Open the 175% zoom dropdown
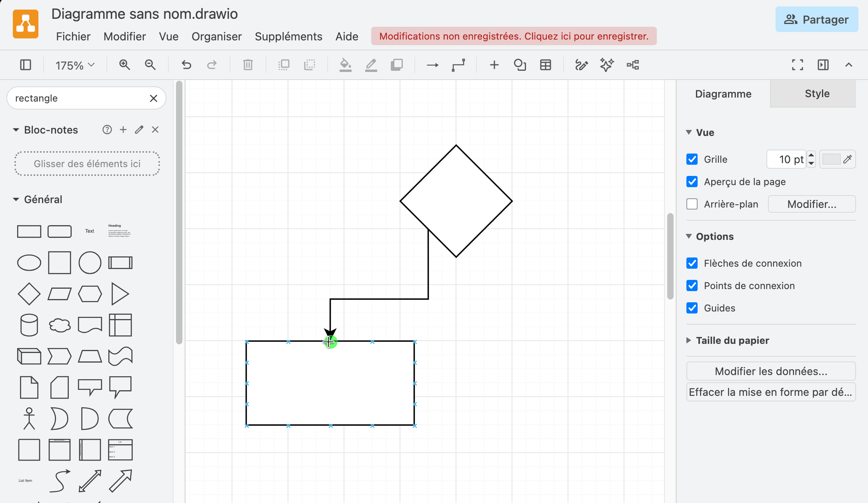This screenshot has height=503, width=868. coord(75,65)
